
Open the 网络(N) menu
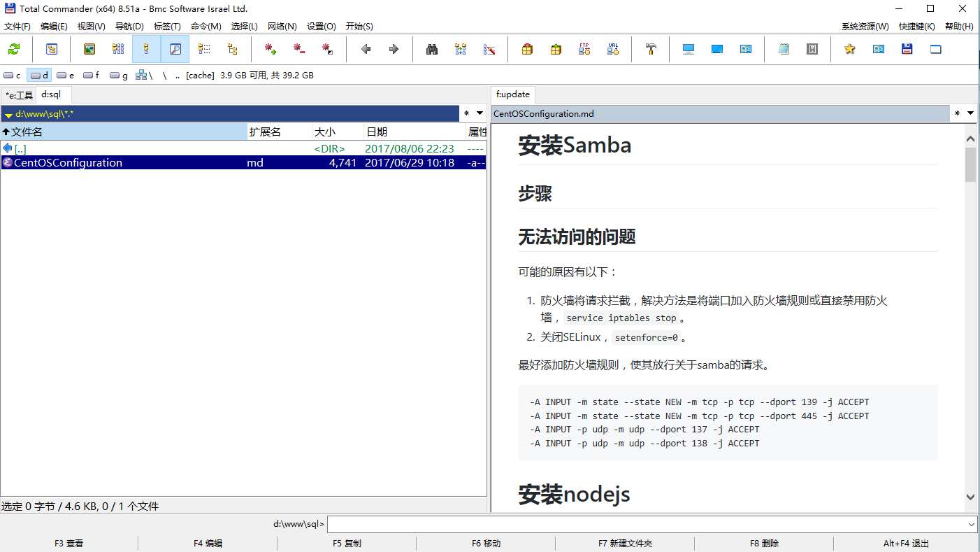click(x=282, y=27)
